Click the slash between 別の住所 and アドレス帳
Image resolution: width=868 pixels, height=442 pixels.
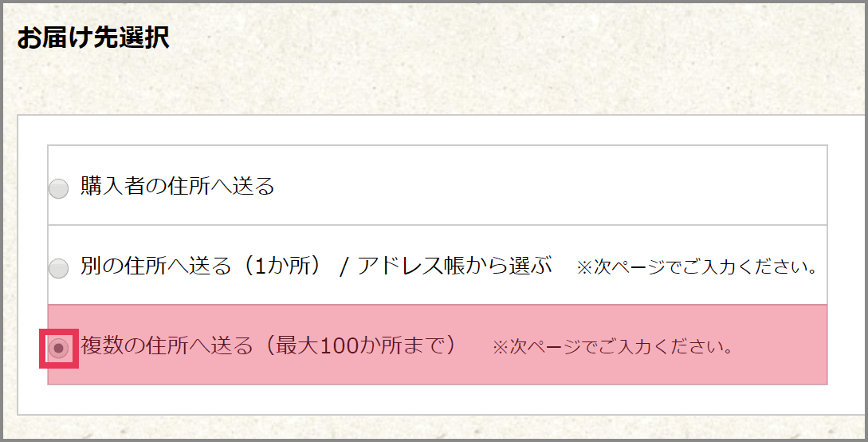click(344, 266)
